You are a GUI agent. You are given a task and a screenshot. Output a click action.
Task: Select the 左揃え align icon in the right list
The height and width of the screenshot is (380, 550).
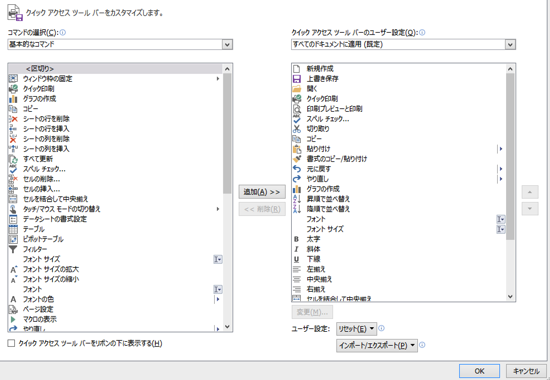click(x=297, y=269)
